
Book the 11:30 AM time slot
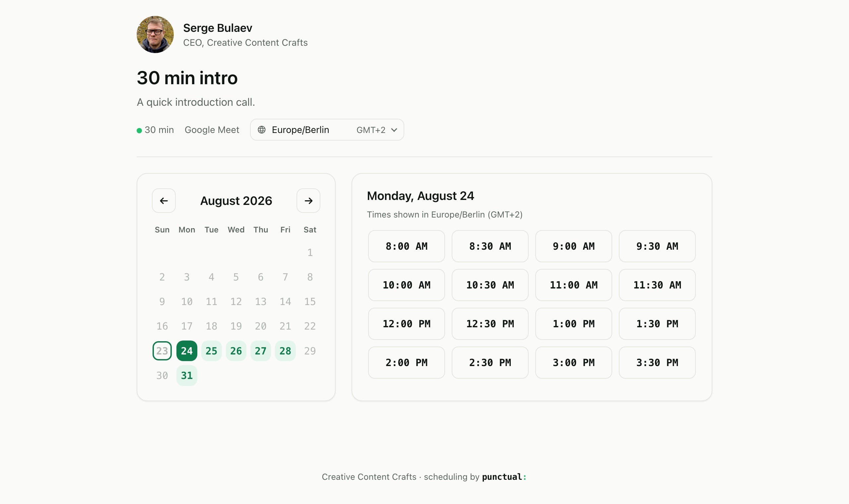(657, 285)
